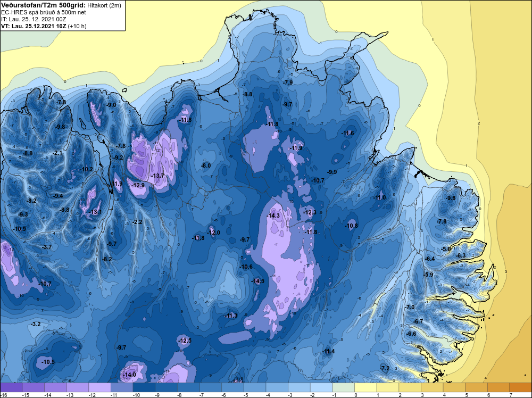Click the -13.7 temperature value
This screenshot has width=532, height=398.
pos(158,176)
